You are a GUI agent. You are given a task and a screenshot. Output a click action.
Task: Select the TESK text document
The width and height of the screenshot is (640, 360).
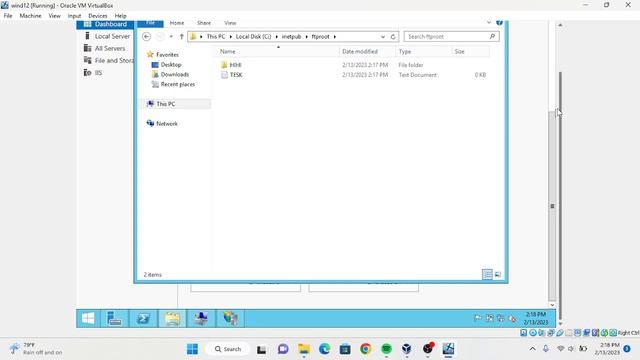(x=236, y=75)
